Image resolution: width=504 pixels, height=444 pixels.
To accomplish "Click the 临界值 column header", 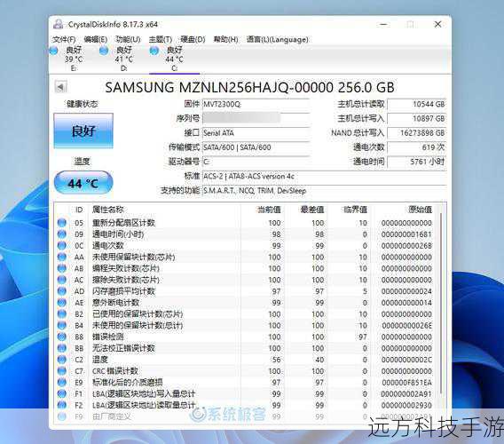I will (x=355, y=210).
